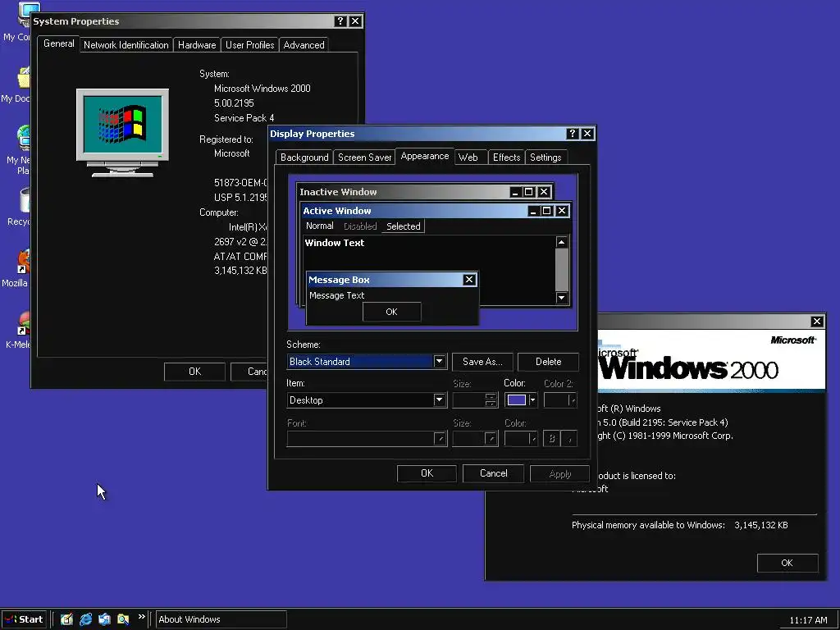Click the preview scrollbar thumb

tap(561, 270)
